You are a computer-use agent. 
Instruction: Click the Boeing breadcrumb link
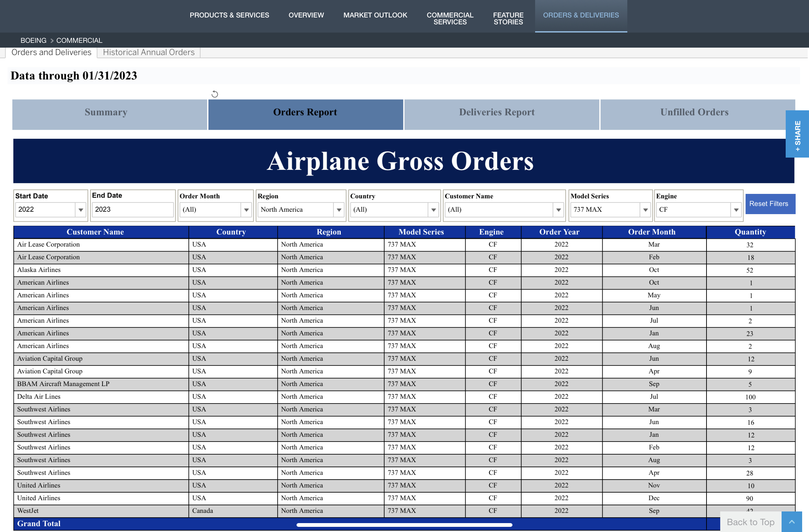tap(33, 40)
